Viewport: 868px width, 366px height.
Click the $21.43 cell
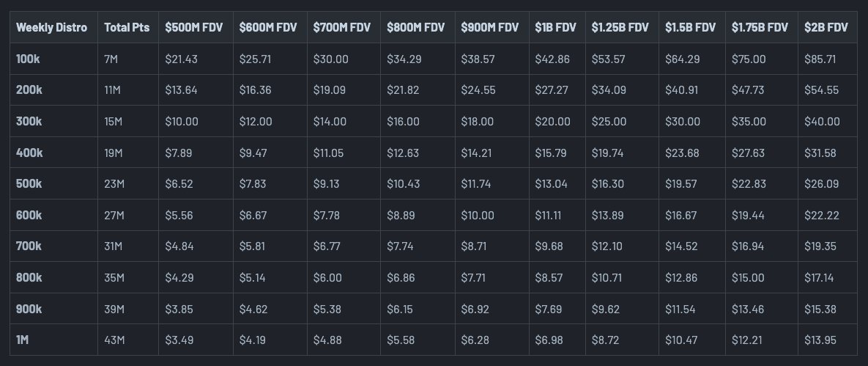click(x=180, y=59)
